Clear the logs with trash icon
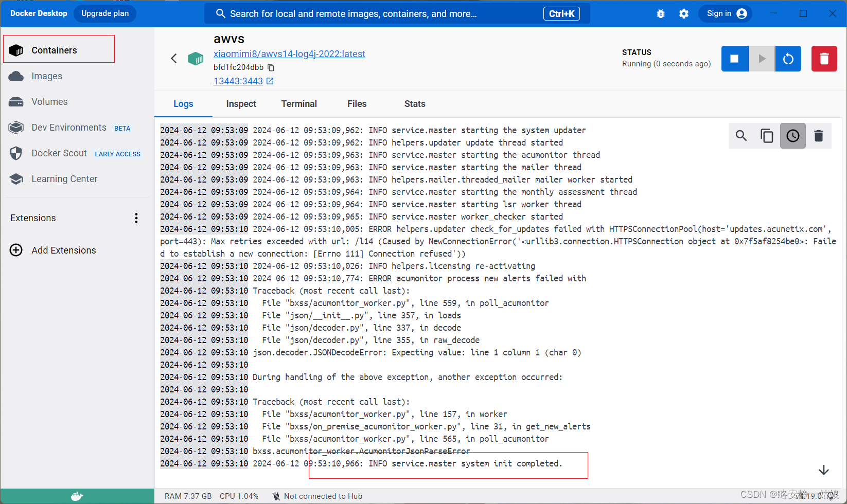The image size is (847, 504). point(819,136)
